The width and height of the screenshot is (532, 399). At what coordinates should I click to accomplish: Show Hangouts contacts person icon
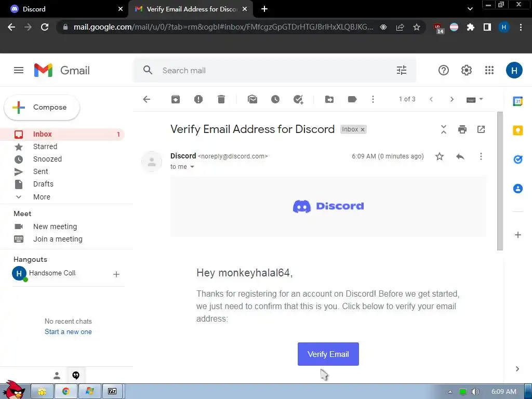pyautogui.click(x=57, y=376)
